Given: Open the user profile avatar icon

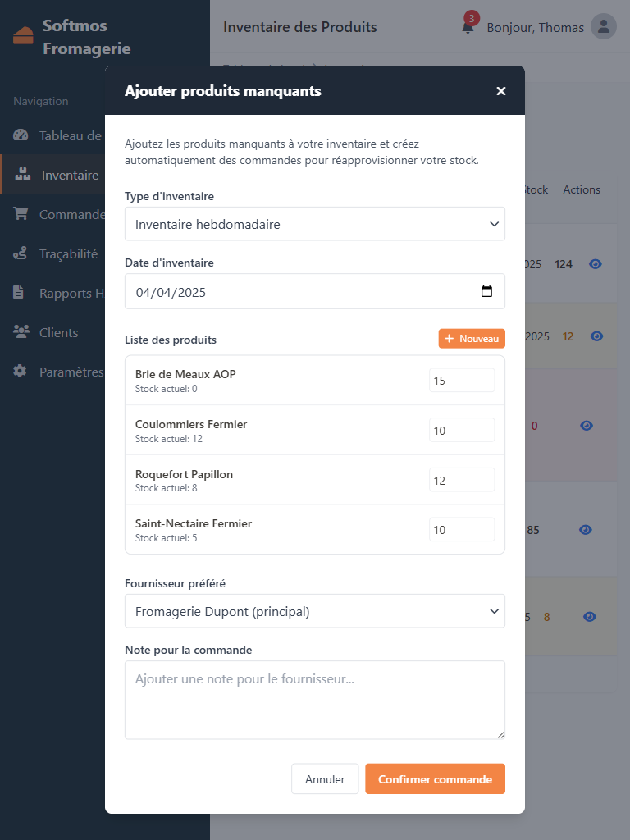Looking at the screenshot, I should [x=604, y=26].
